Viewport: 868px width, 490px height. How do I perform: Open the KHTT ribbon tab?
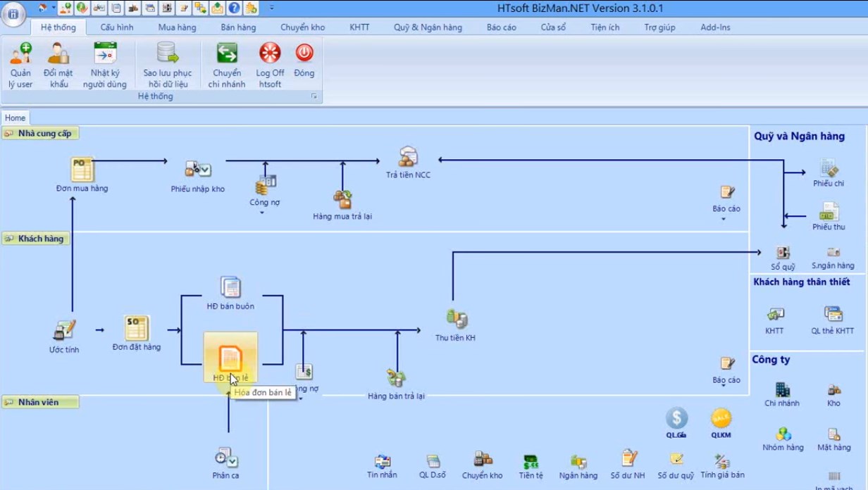coord(360,27)
